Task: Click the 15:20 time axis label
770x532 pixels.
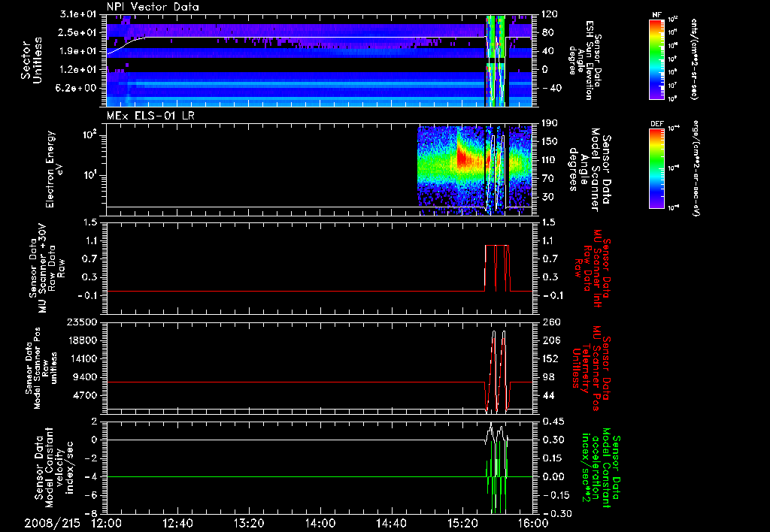Action: point(462,523)
